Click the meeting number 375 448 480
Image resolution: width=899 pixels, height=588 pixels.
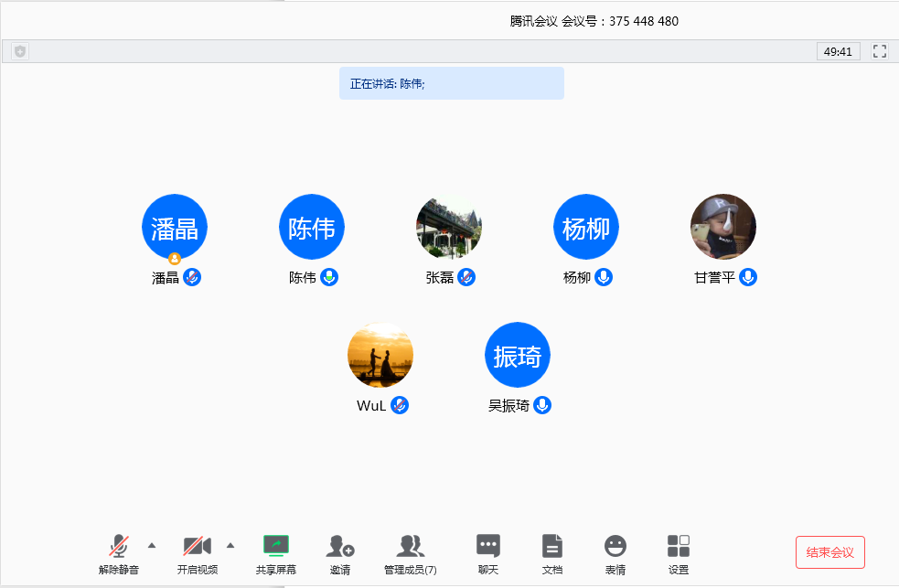click(640, 21)
